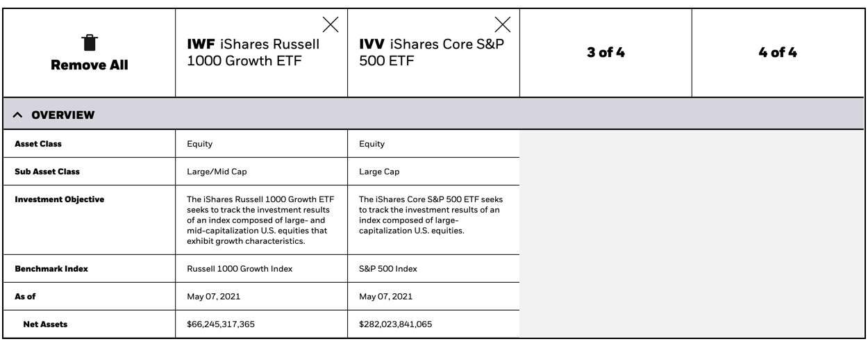Click the Benchmark Index row label

51,268
